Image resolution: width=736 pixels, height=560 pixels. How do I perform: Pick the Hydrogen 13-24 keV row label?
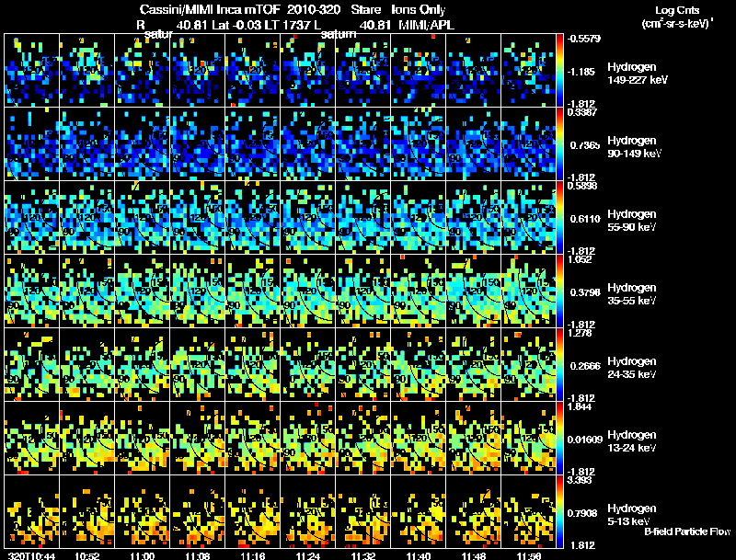[632, 441]
